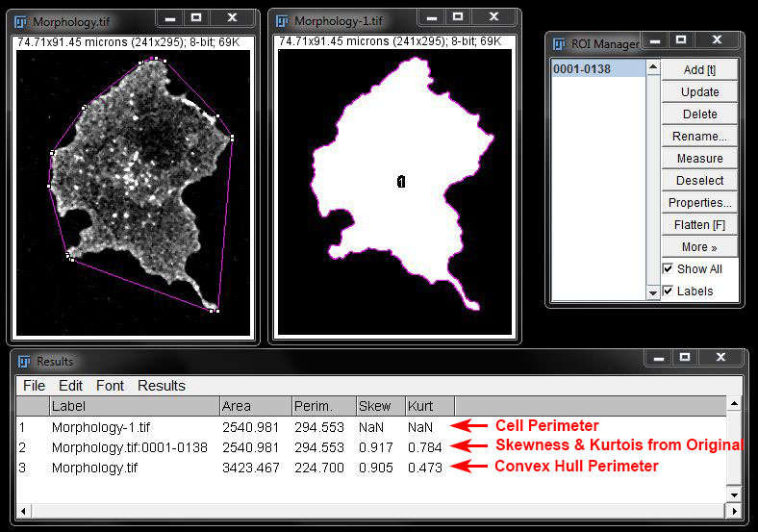Click Results horizontal scroll left arrow
The image size is (758, 532).
coord(24,511)
